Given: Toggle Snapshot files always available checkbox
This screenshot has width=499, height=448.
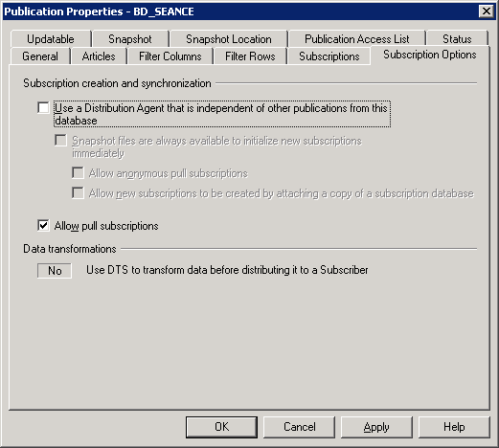Looking at the screenshot, I should 60,141.
